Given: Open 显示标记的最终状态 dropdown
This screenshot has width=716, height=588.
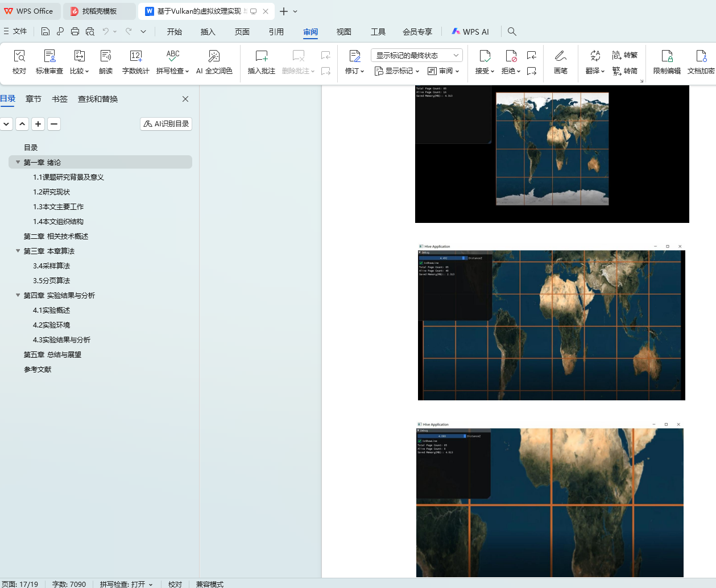Looking at the screenshot, I should click(417, 55).
